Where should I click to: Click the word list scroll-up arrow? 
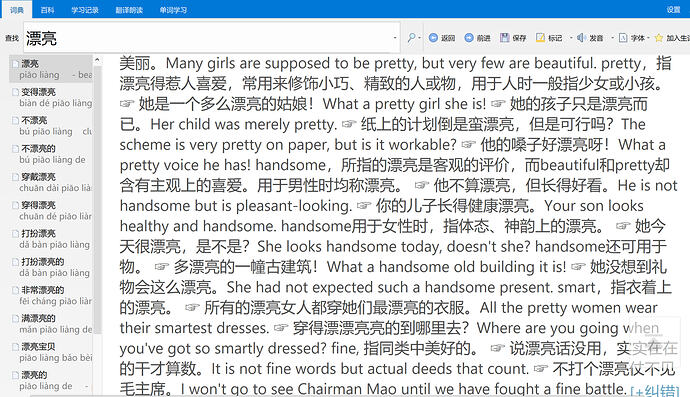click(97, 59)
